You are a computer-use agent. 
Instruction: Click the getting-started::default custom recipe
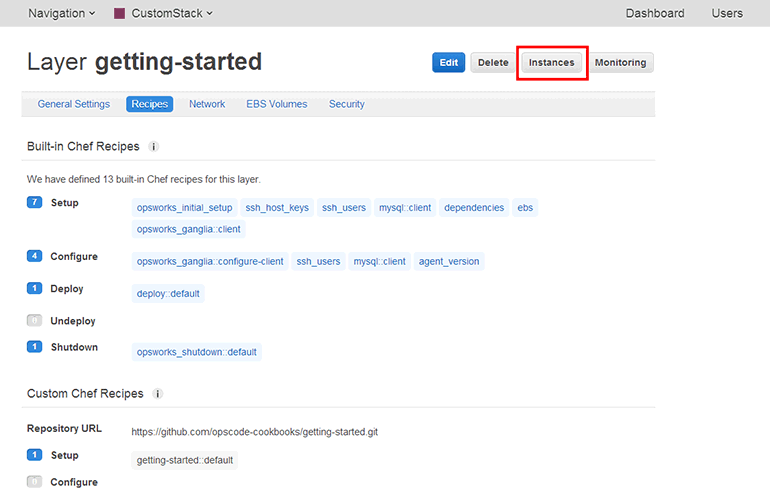[x=185, y=460]
